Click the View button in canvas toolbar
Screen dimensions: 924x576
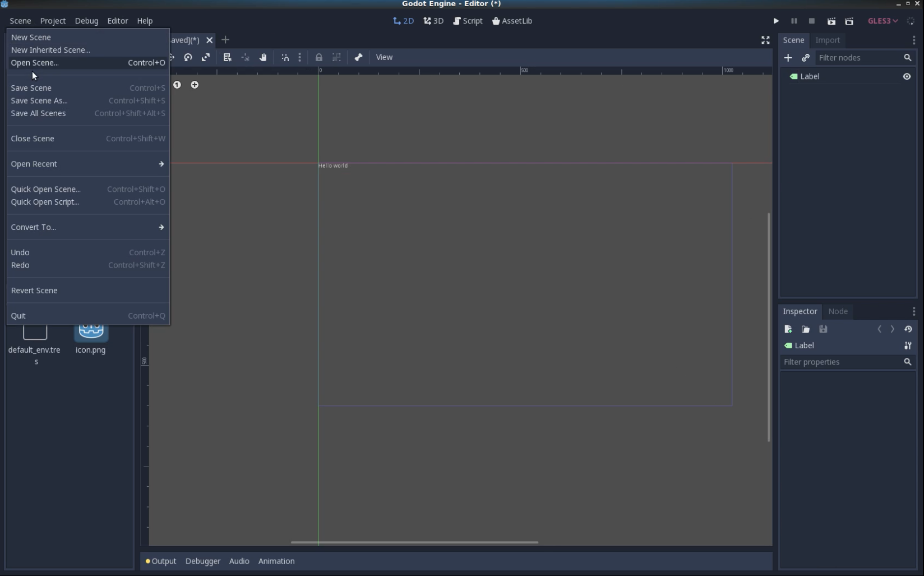pyautogui.click(x=384, y=57)
